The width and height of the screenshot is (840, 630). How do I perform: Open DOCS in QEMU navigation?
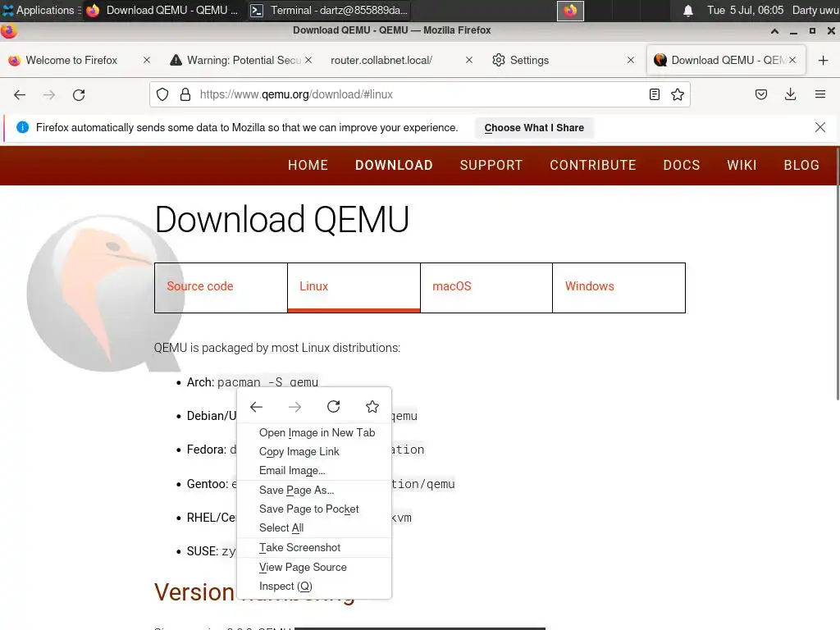(x=682, y=166)
